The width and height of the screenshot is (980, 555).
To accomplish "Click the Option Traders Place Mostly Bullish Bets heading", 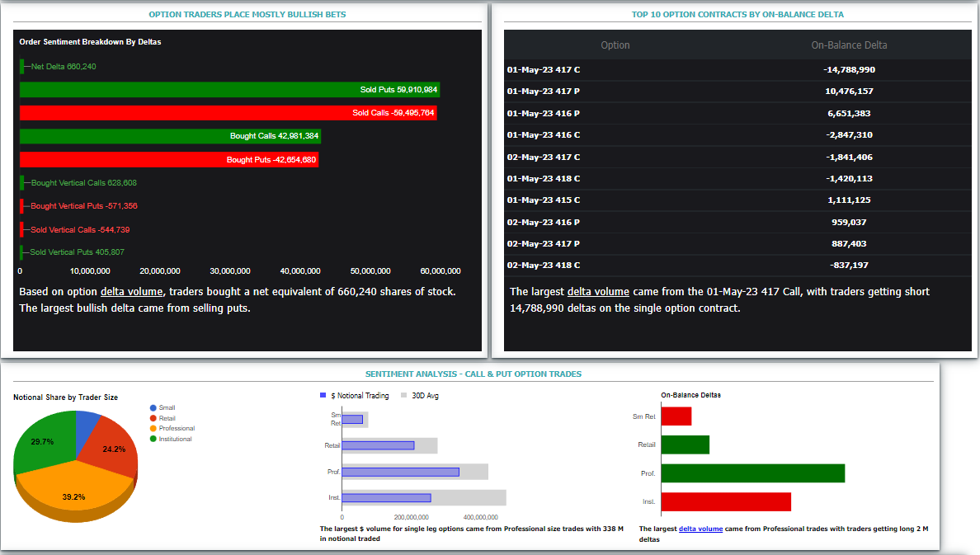I will click(247, 14).
